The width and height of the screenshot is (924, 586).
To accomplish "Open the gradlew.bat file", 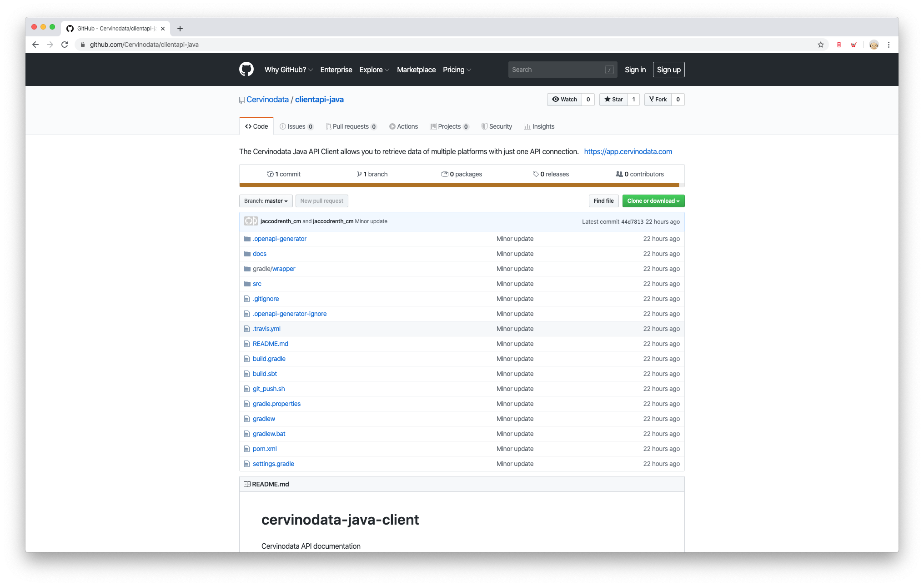I will point(269,434).
